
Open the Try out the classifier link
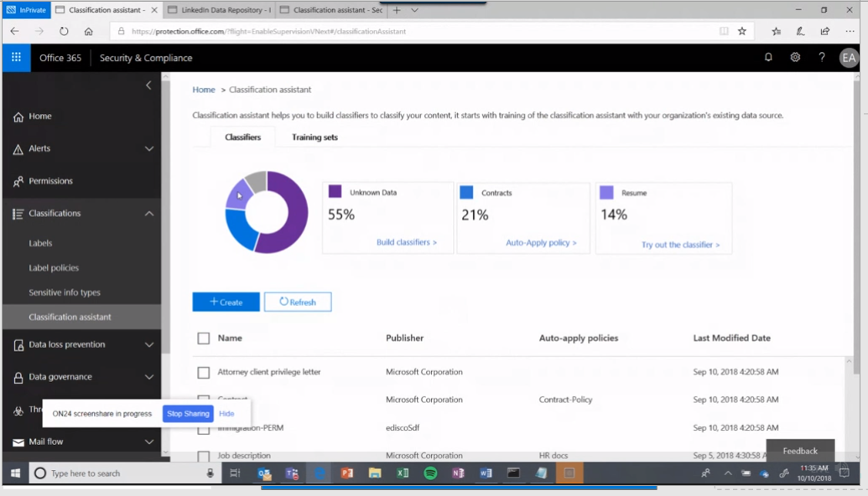(x=680, y=245)
